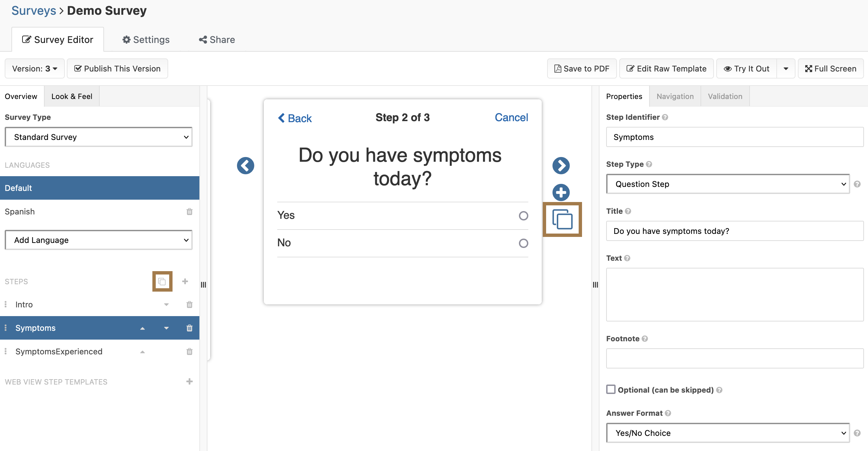The height and width of the screenshot is (451, 868).
Task: Add a web view step template
Action: (189, 381)
